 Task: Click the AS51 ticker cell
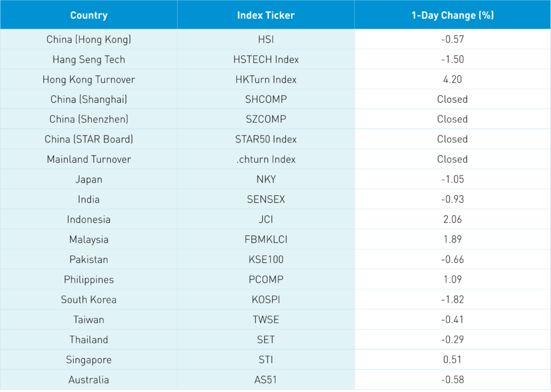coord(265,380)
